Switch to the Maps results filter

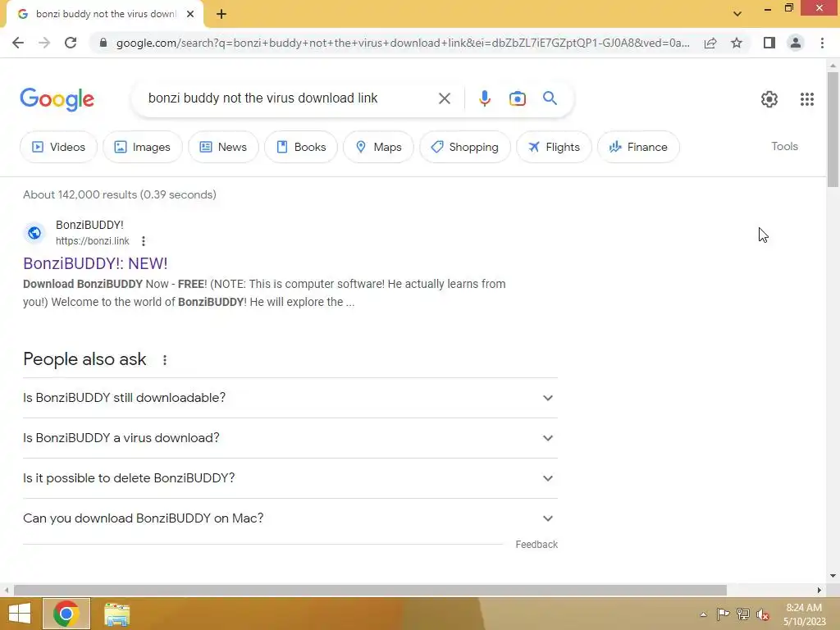pyautogui.click(x=378, y=147)
